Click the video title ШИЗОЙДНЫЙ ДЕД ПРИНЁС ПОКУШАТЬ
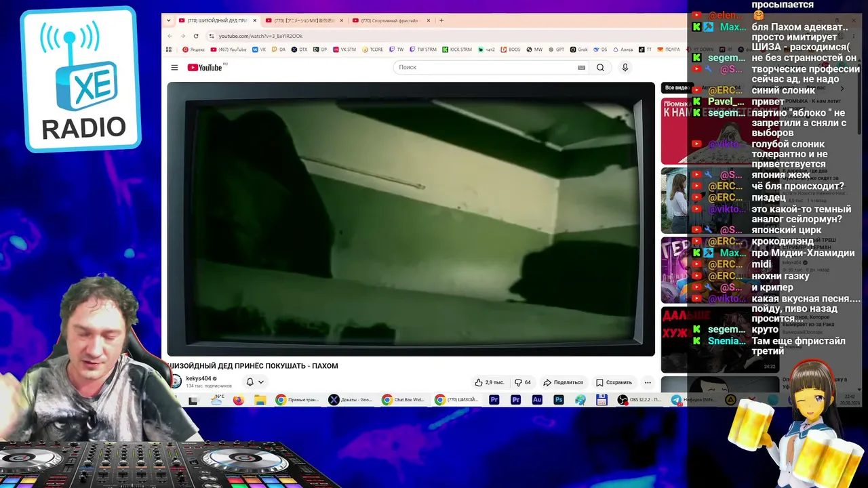Viewport: 868px width, 488px height. click(253, 366)
